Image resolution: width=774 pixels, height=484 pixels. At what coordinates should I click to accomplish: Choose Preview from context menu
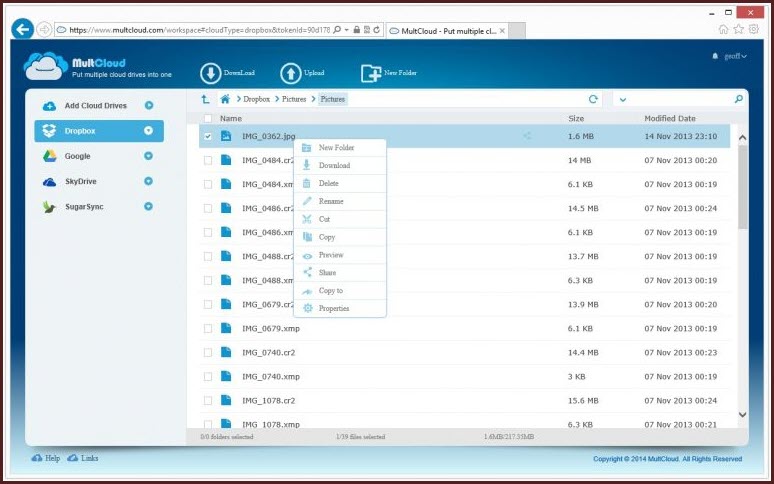(x=340, y=255)
